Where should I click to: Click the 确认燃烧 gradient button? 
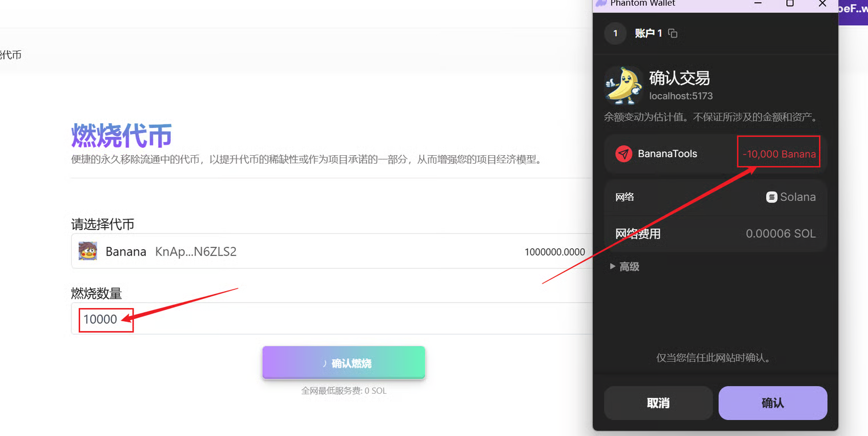344,363
